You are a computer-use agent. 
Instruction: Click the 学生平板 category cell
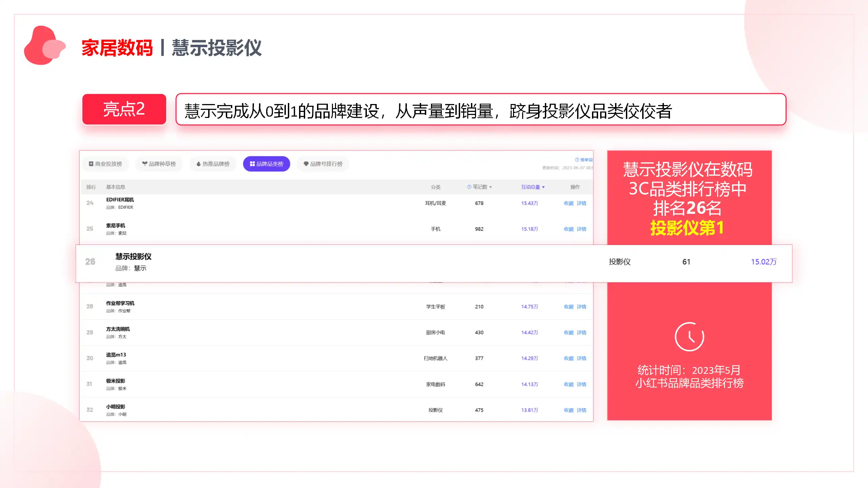tap(436, 307)
